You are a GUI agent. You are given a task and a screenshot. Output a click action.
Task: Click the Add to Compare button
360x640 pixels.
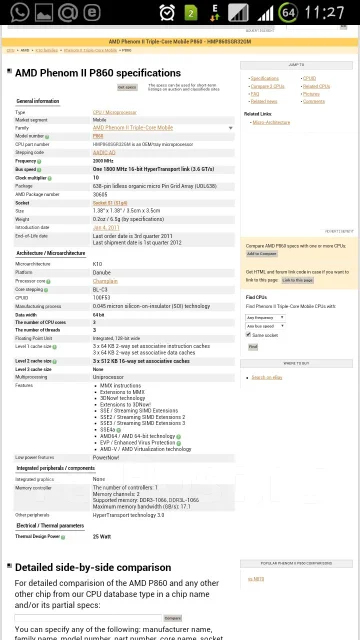pyautogui.click(x=262, y=254)
